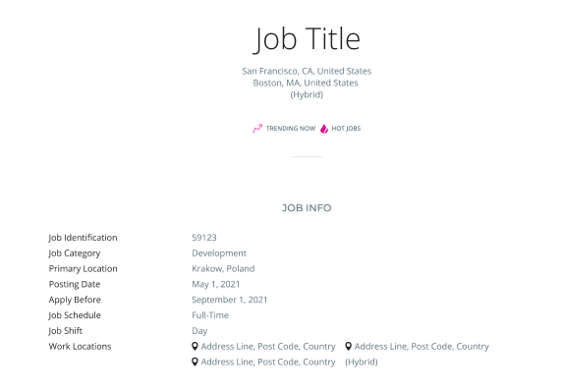Open the bottom-row Address Line work location

click(268, 362)
